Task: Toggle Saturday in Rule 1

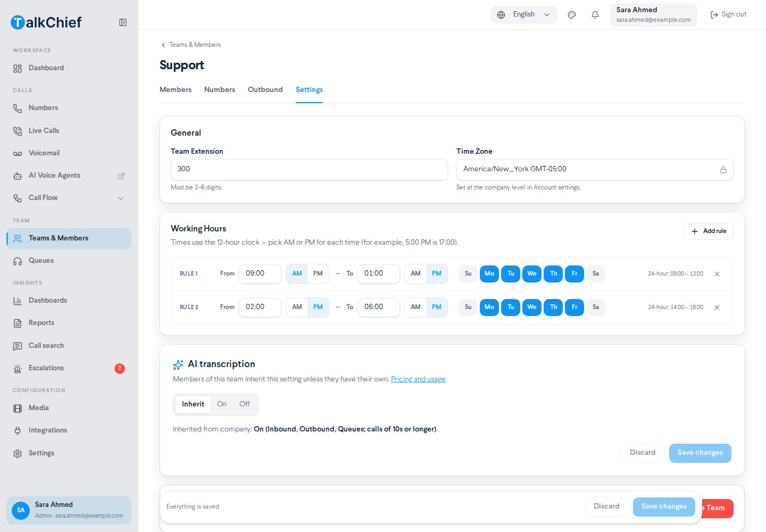Action: tap(596, 274)
